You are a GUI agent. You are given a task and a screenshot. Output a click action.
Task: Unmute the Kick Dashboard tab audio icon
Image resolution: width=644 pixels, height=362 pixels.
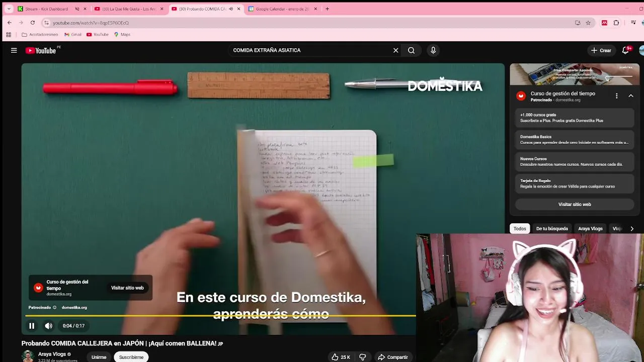[77, 9]
